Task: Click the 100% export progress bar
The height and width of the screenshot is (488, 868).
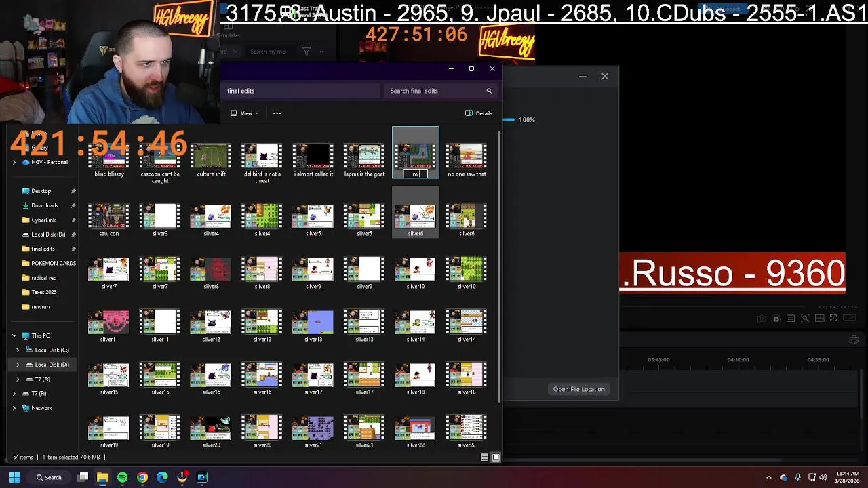Action: pos(509,120)
